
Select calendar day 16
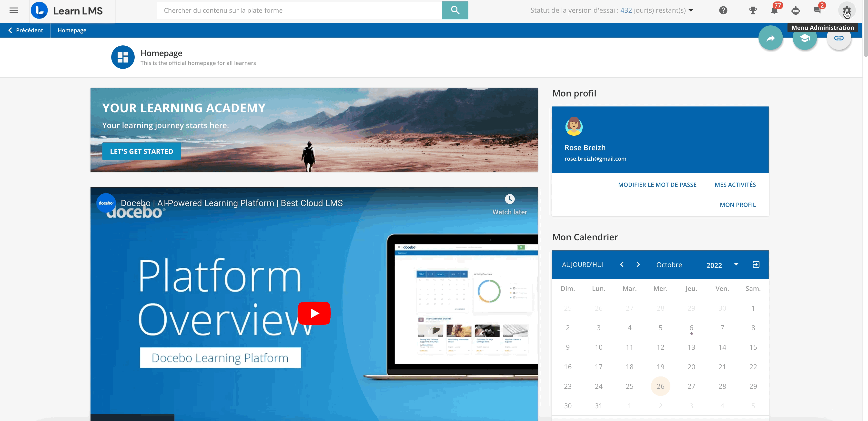click(x=567, y=367)
